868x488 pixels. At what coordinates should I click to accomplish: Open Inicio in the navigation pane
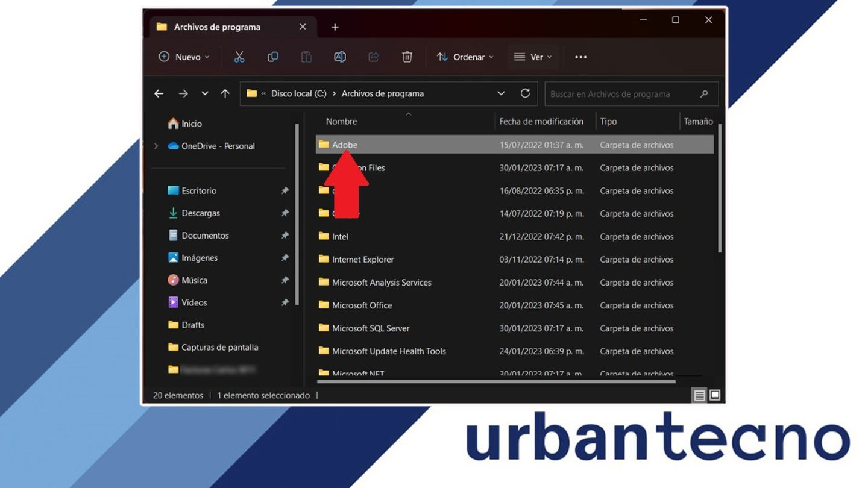tap(185, 124)
